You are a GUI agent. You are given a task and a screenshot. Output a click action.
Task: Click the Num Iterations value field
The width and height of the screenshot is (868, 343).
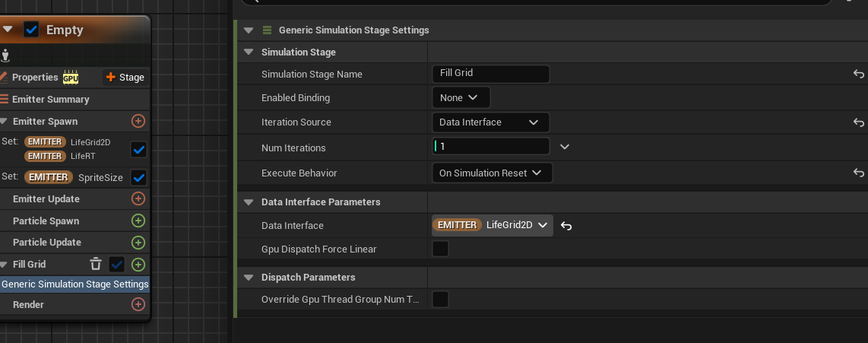493,146
